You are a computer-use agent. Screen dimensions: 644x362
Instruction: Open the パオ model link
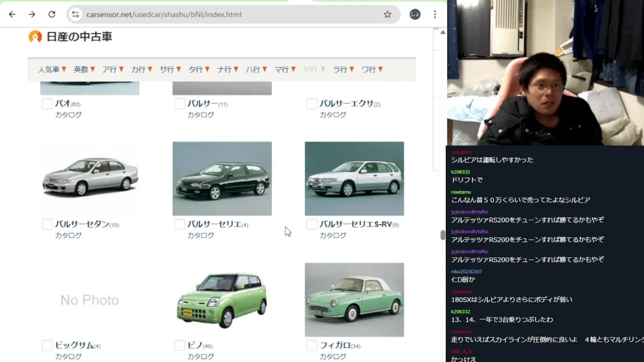click(63, 104)
